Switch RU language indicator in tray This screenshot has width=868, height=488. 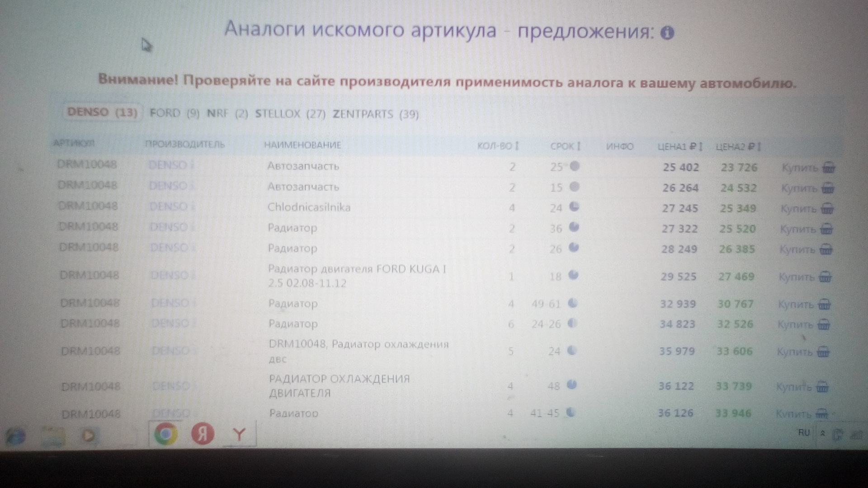[803, 433]
